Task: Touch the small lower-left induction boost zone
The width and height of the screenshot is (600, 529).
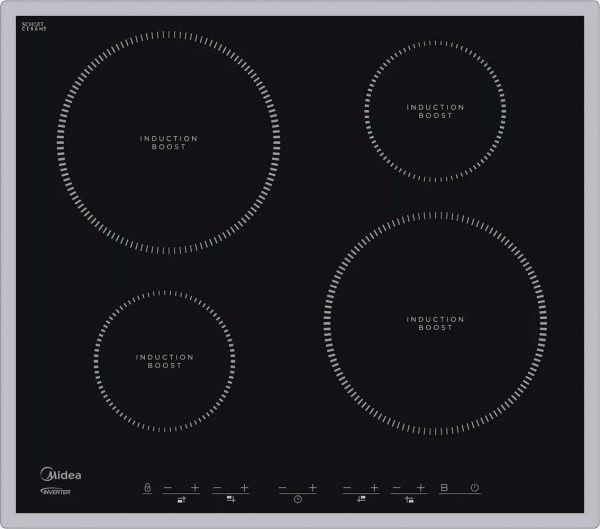Action: click(164, 361)
